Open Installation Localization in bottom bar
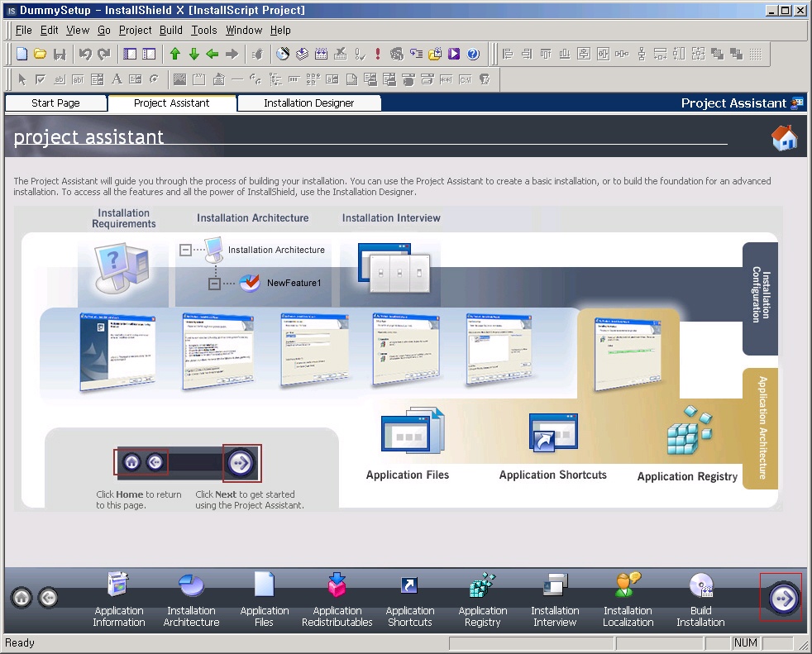 tap(628, 599)
